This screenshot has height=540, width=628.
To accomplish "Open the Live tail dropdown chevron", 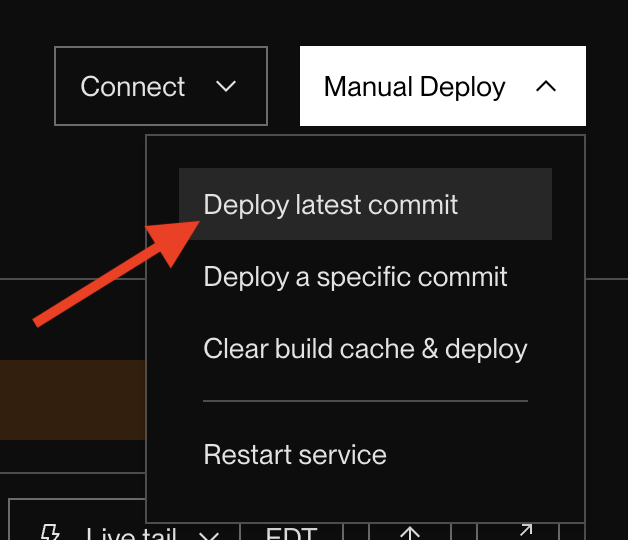I will [x=209, y=534].
